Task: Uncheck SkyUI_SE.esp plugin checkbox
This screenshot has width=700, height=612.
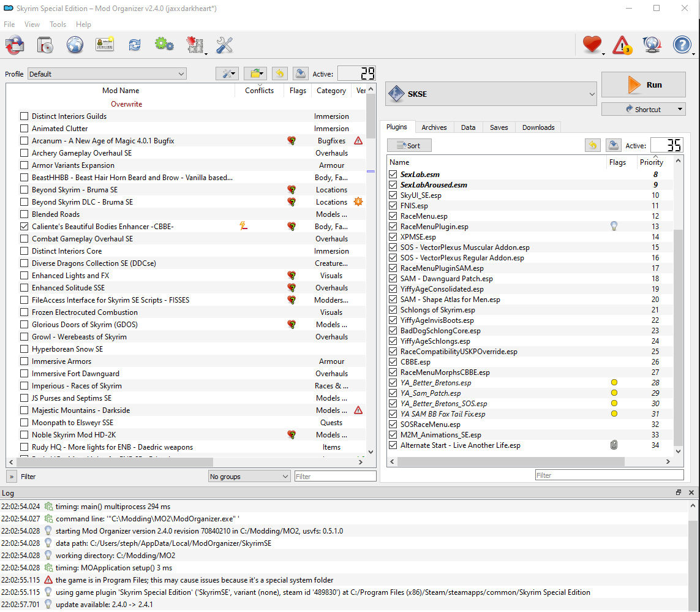Action: (x=393, y=195)
